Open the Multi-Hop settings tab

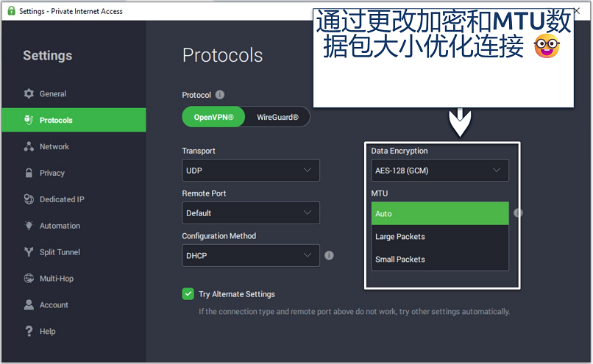74,279
